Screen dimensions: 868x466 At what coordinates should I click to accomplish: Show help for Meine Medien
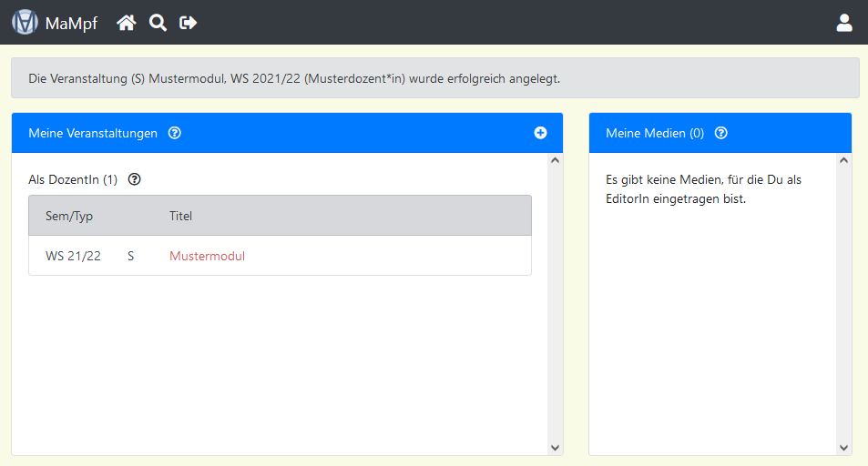(x=721, y=133)
